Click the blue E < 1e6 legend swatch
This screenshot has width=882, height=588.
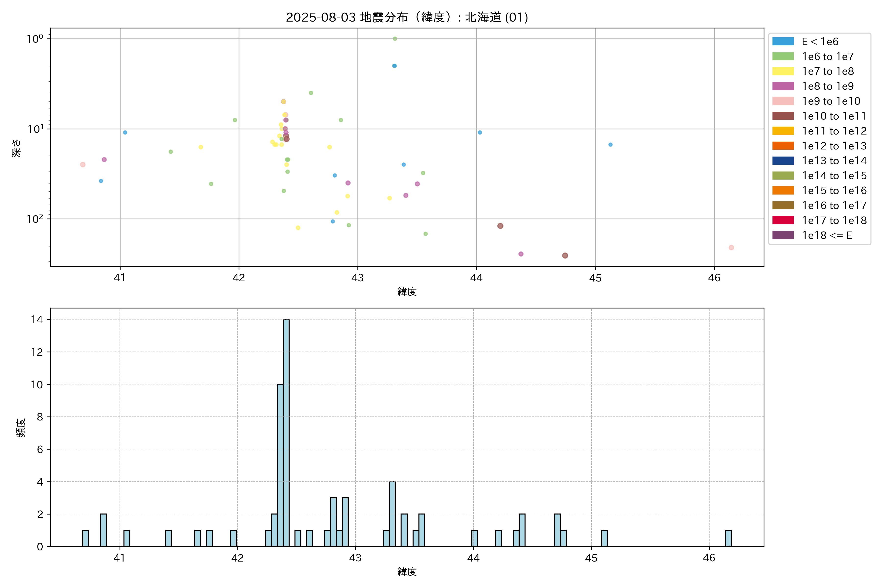[783, 42]
